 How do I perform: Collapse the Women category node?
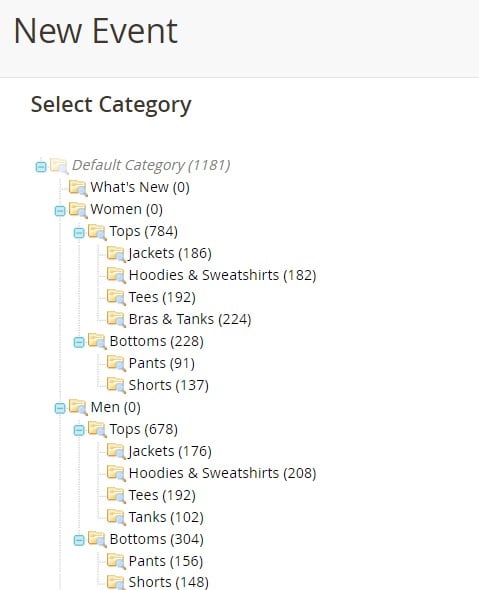[60, 211]
